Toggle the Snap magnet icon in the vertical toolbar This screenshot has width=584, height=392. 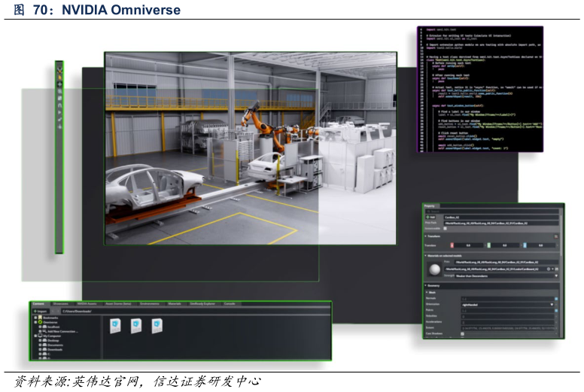point(59,106)
